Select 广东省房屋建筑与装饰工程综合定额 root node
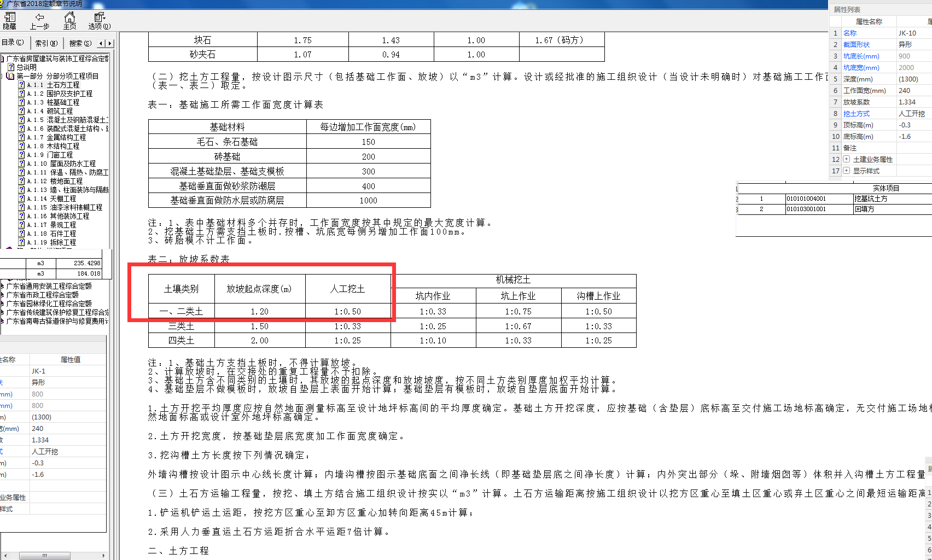Image resolution: width=932 pixels, height=560 pixels. [57, 59]
